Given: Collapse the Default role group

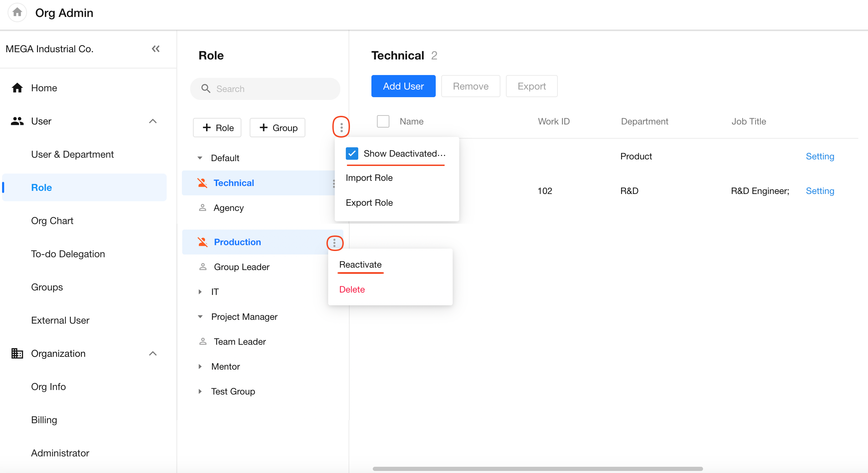Looking at the screenshot, I should [x=200, y=158].
